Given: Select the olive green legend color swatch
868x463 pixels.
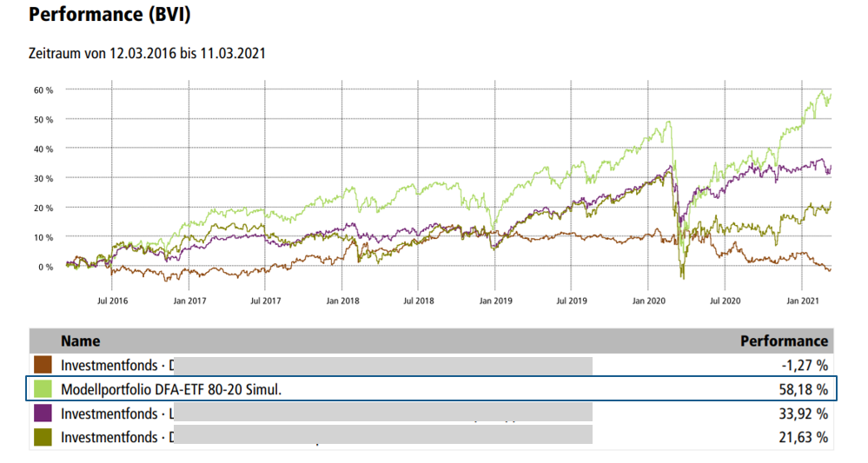Looking at the screenshot, I should (43, 436).
